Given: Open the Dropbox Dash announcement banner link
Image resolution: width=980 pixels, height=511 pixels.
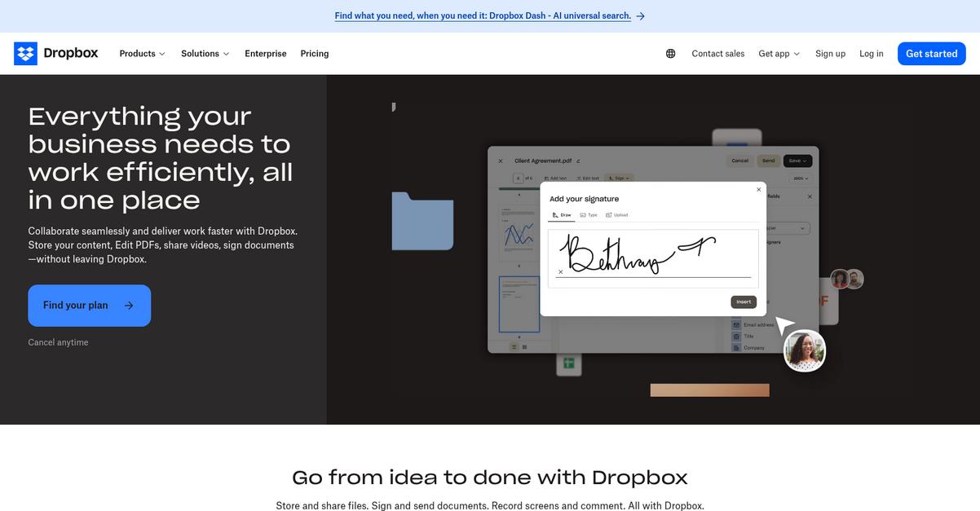Looking at the screenshot, I should click(483, 15).
